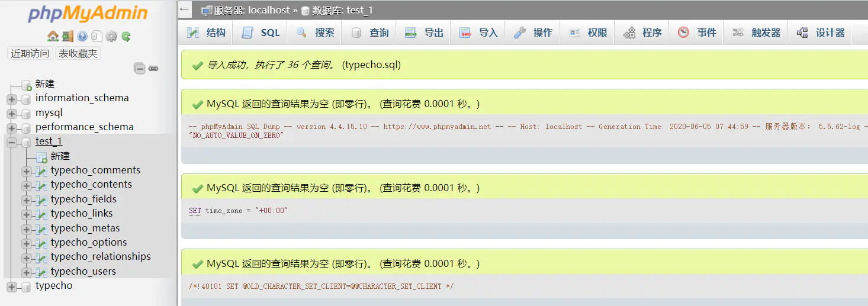Click 新建 to create a new database
868x306 pixels.
(x=45, y=84)
